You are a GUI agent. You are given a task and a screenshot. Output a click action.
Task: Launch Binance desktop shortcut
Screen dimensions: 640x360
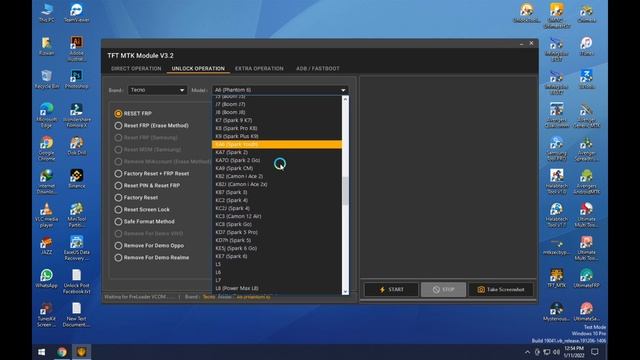[x=76, y=178]
